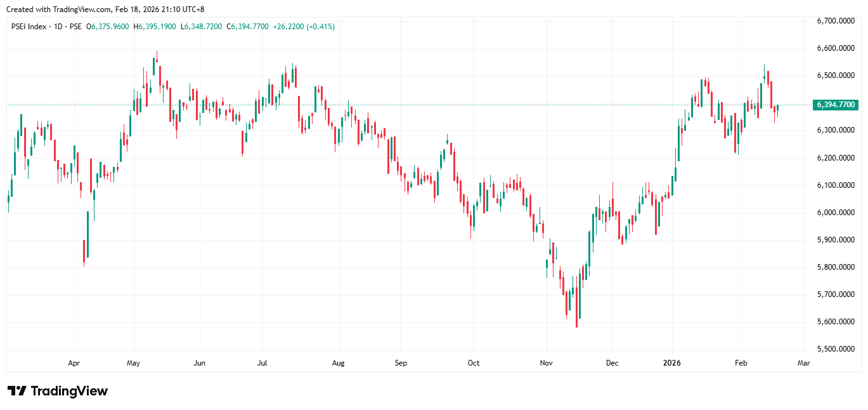The height and width of the screenshot is (410, 868).
Task: Click the 2026 year label on time axis
Action: point(671,363)
